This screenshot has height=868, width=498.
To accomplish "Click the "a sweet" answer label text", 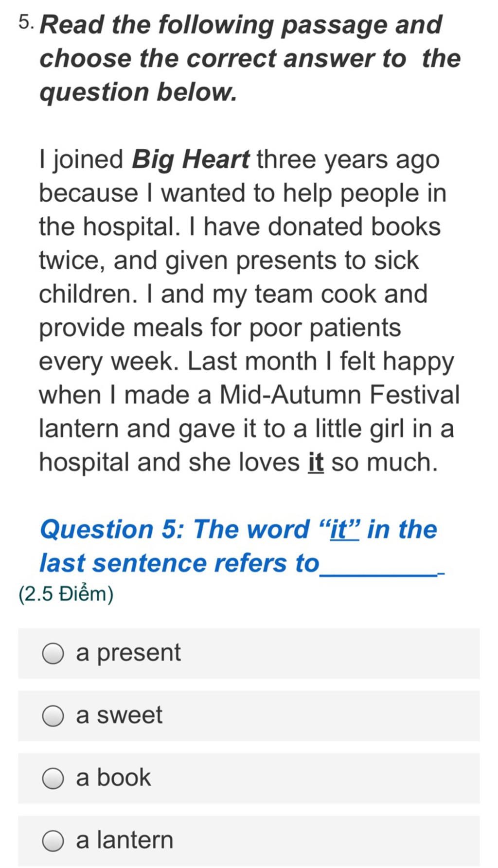I will click(x=119, y=715).
